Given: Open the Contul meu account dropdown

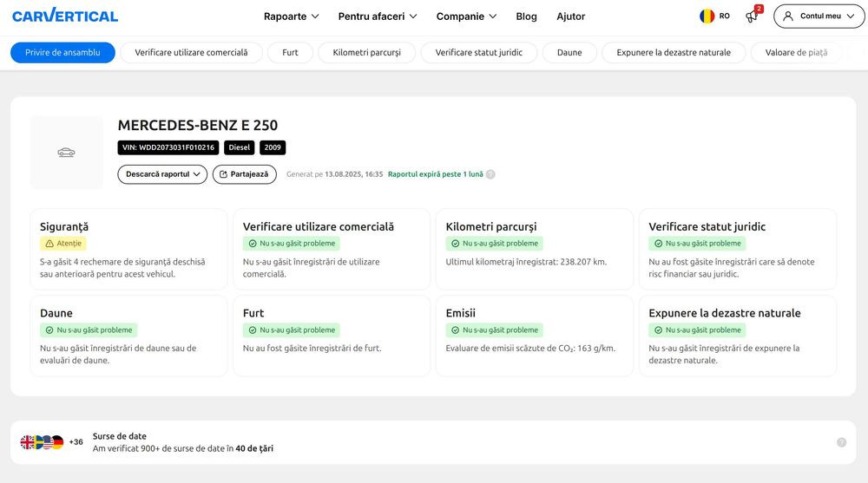Looking at the screenshot, I should tap(819, 16).
